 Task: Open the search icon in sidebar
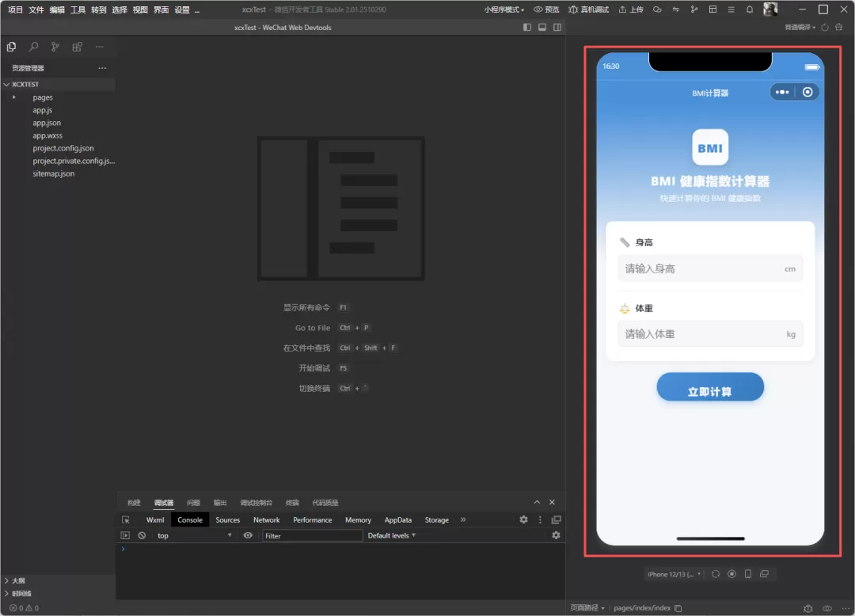tap(33, 47)
